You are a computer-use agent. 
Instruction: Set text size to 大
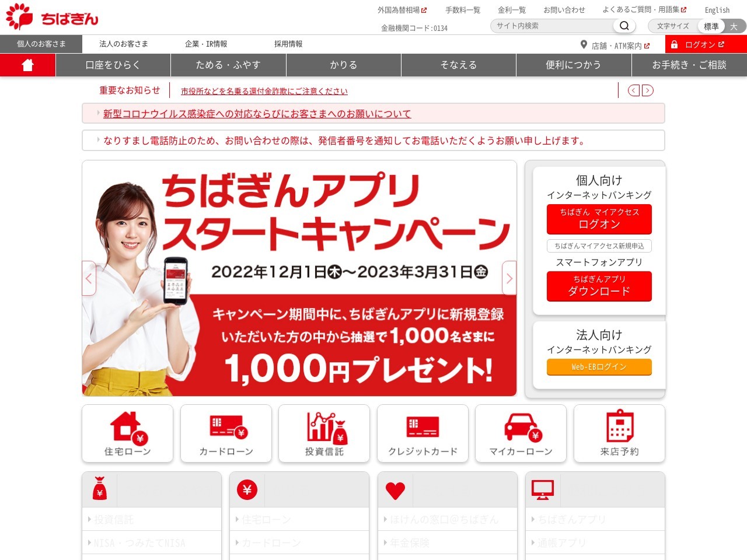click(x=734, y=26)
